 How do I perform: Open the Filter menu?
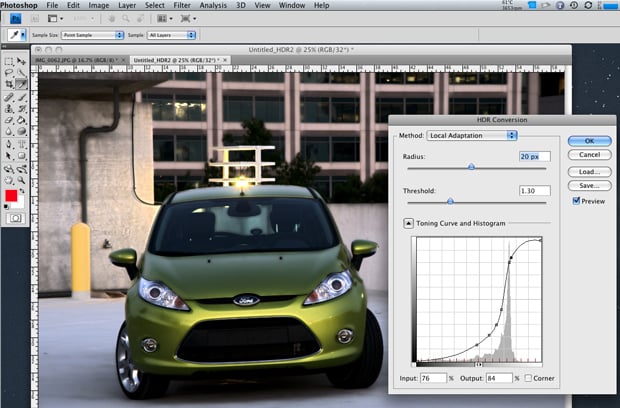pos(182,5)
